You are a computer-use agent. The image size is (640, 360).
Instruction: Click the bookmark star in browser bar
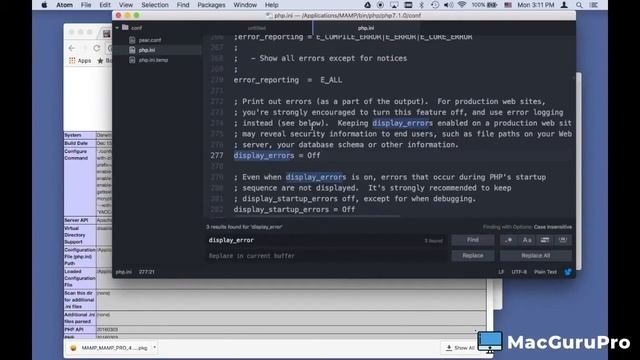100,61
